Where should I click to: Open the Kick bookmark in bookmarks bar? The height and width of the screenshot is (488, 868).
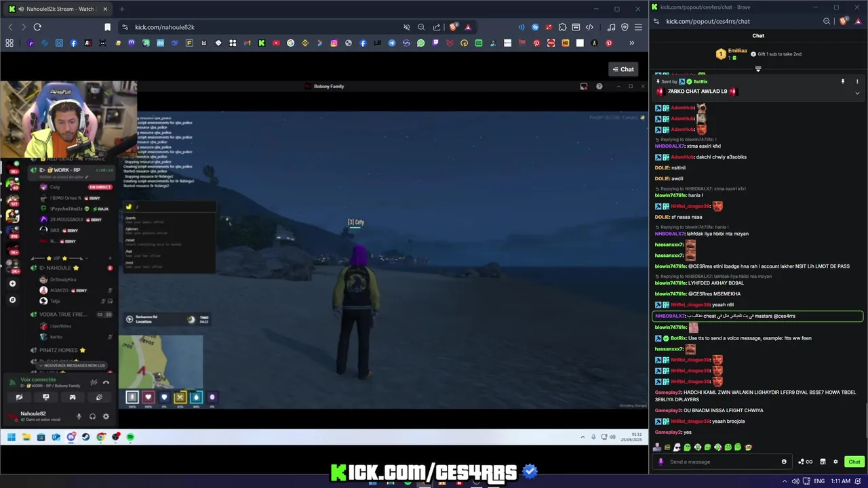pos(261,43)
